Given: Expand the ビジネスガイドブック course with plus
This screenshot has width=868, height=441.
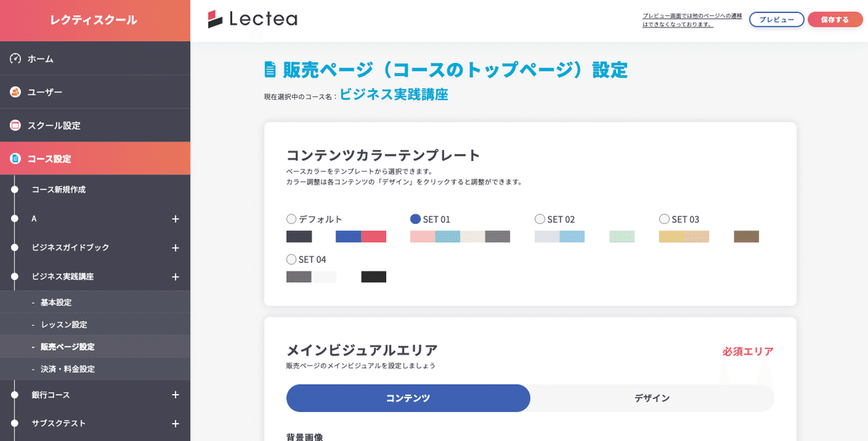Looking at the screenshot, I should point(175,248).
